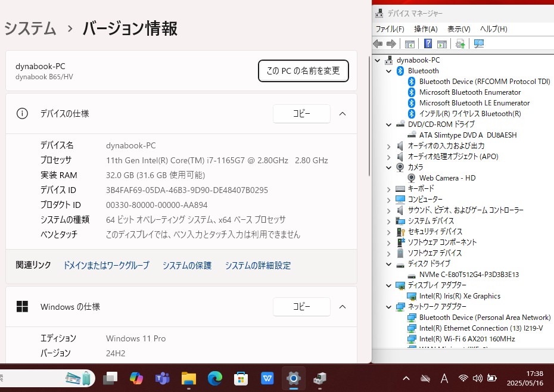Image resolution: width=554 pixels, height=392 pixels.
Task: Select the Intel Wi-Fi 6 AX201 adapter icon
Action: (x=412, y=339)
